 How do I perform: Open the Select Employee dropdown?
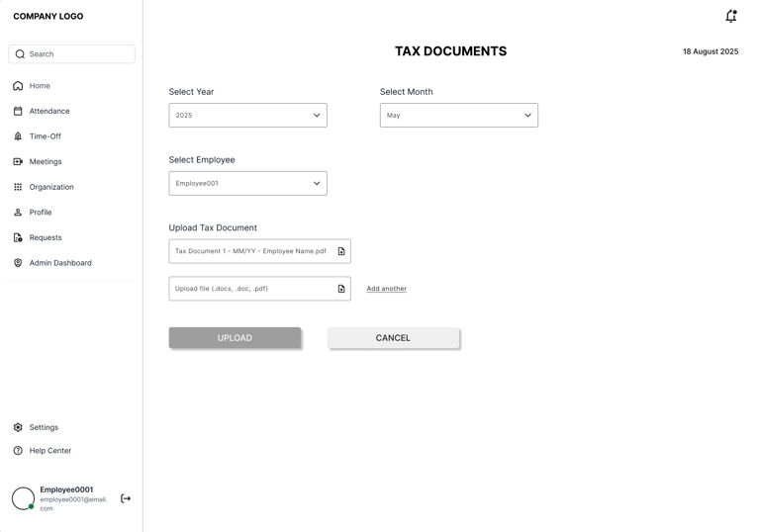pos(247,183)
